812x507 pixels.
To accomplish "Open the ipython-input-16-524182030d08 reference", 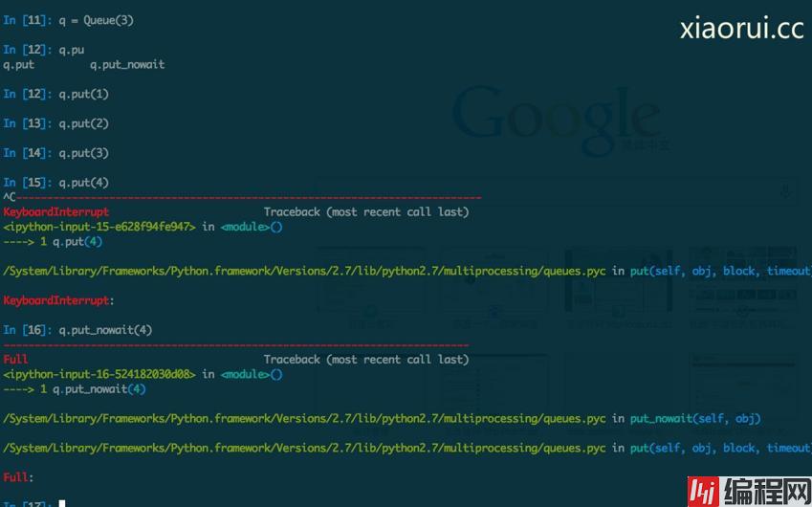I will pos(100,374).
